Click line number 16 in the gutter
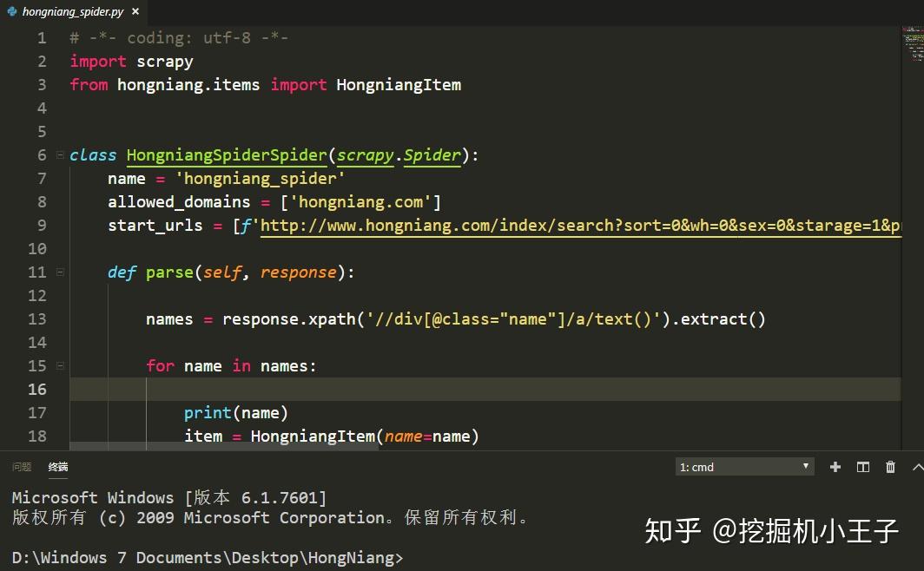This screenshot has height=571, width=924. tap(36, 389)
